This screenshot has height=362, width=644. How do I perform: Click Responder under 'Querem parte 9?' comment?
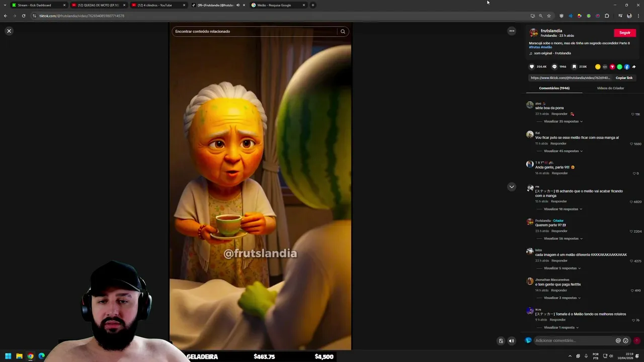[x=559, y=231]
